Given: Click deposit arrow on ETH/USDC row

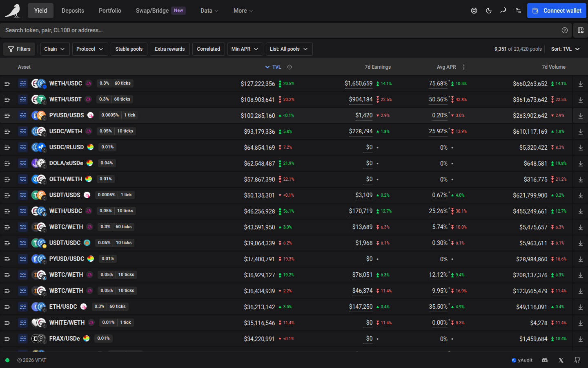Looking at the screenshot, I should [x=581, y=307].
